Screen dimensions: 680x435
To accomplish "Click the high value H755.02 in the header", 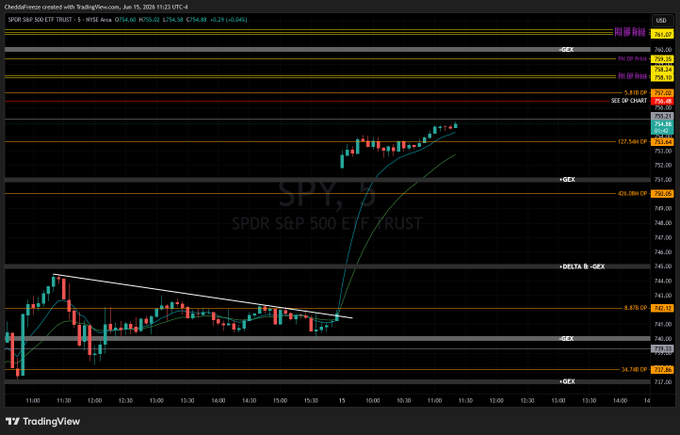I will (149, 20).
